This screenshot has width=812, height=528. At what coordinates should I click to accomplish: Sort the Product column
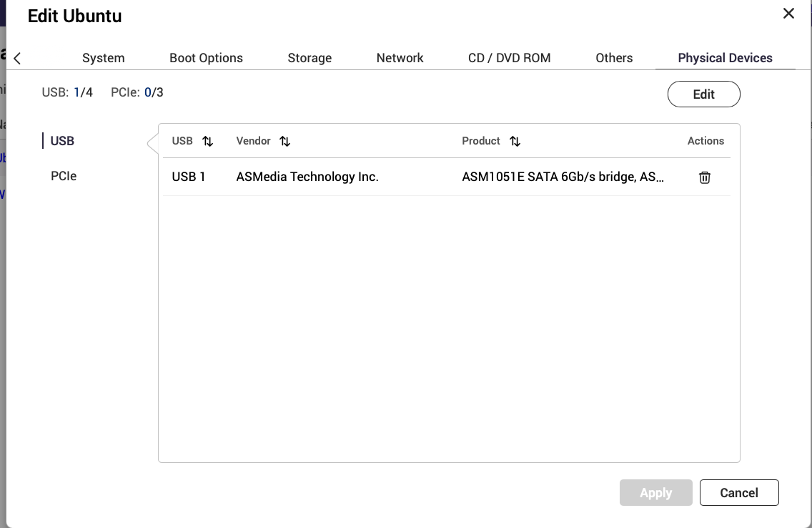[x=515, y=142]
